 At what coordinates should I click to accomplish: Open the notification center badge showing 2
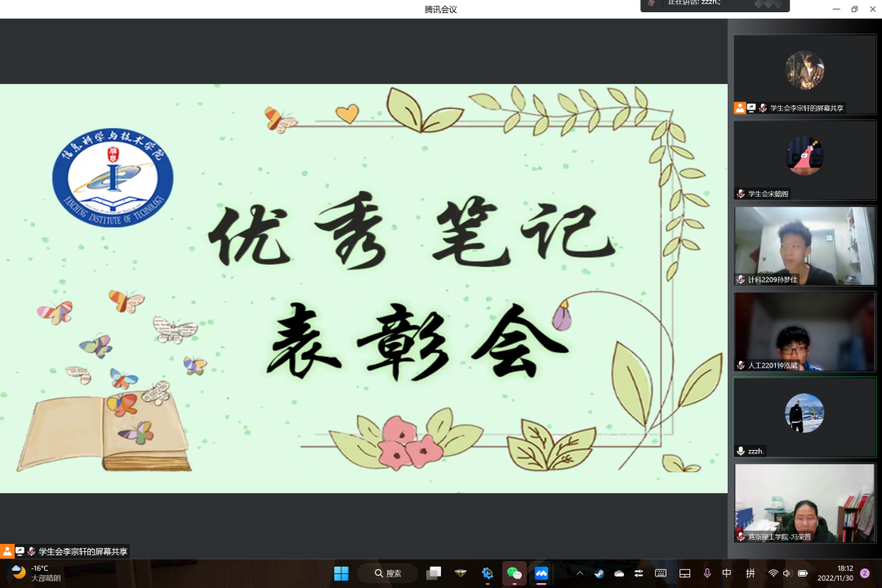[865, 573]
